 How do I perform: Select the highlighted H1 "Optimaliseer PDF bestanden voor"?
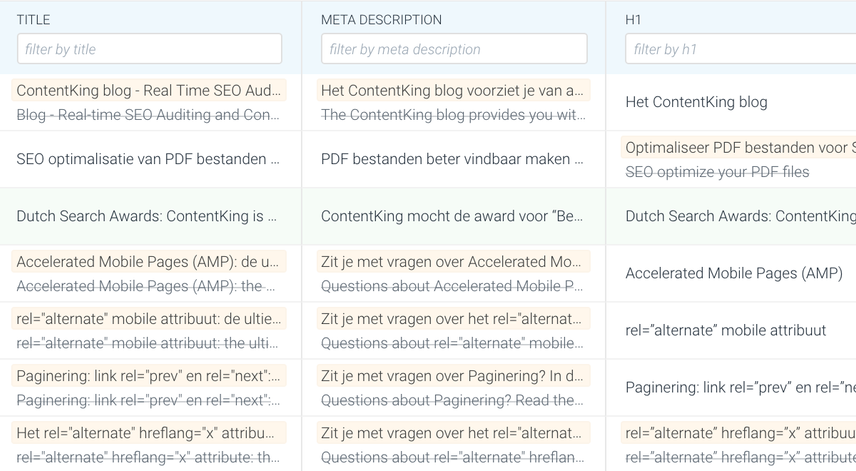coord(740,147)
